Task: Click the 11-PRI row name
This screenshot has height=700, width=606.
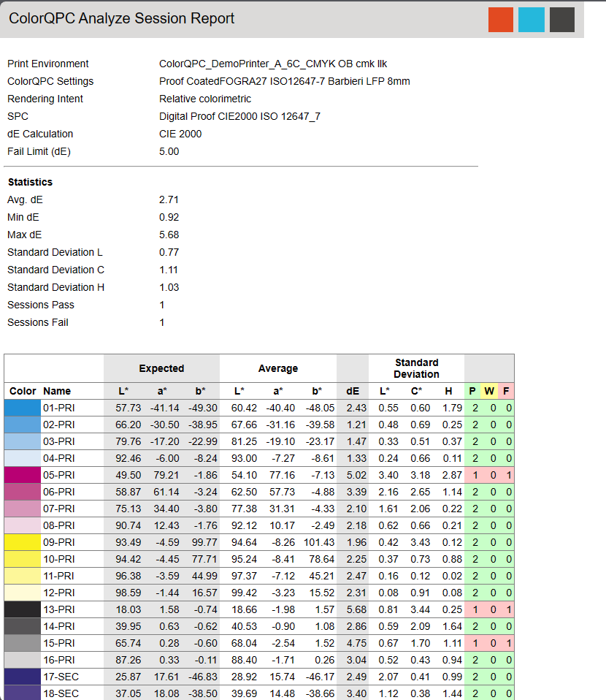Action: coord(58,576)
